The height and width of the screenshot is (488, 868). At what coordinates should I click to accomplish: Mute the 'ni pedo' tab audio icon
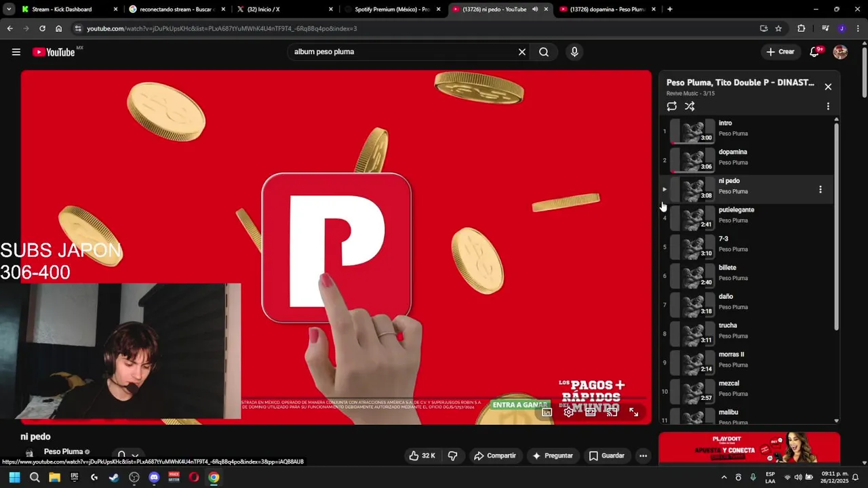click(x=535, y=9)
